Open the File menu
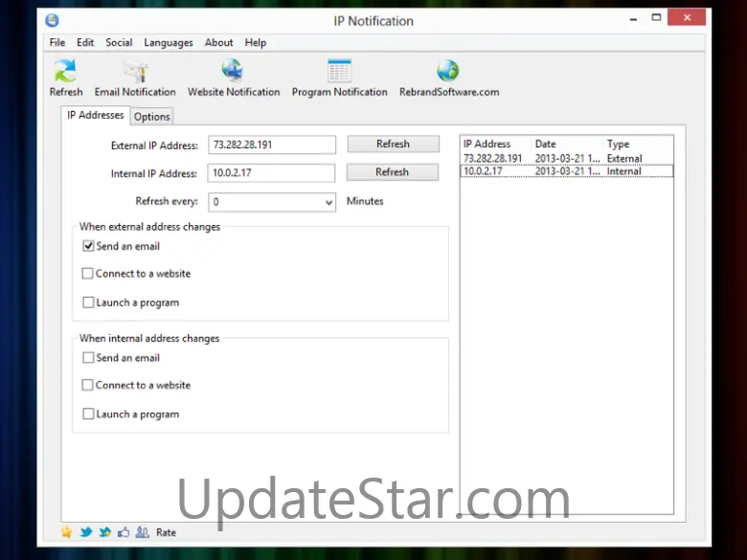 click(x=57, y=42)
